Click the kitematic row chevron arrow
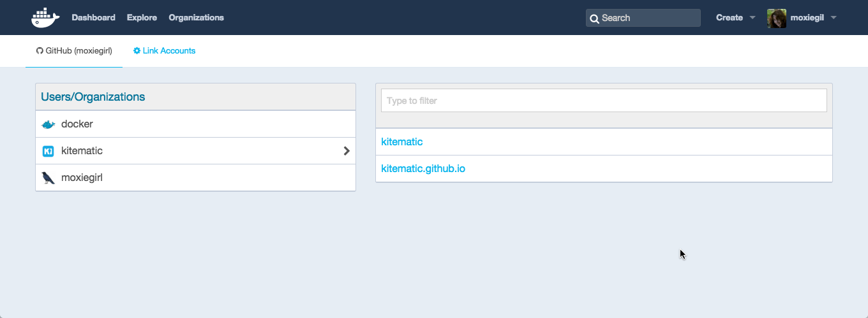Viewport: 868px width, 318px height. [x=347, y=151]
